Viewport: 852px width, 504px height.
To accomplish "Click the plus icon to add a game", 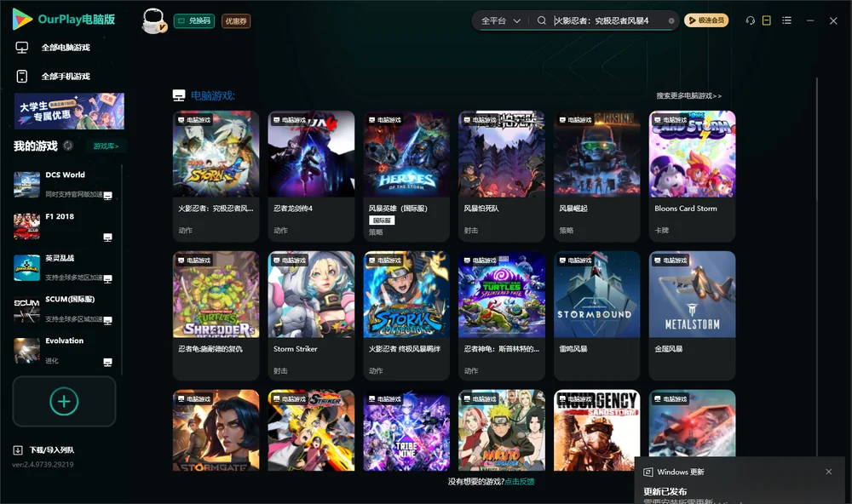I will tap(64, 401).
